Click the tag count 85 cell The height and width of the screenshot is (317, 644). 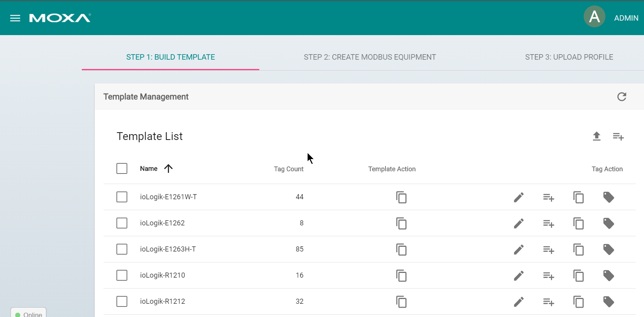coord(299,249)
